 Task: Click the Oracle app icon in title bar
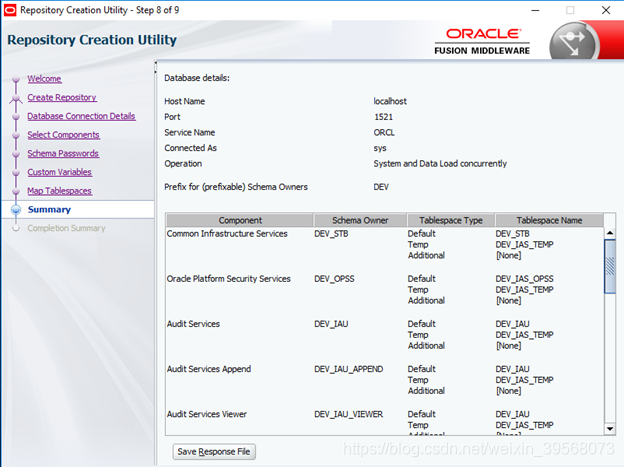pos(10,10)
